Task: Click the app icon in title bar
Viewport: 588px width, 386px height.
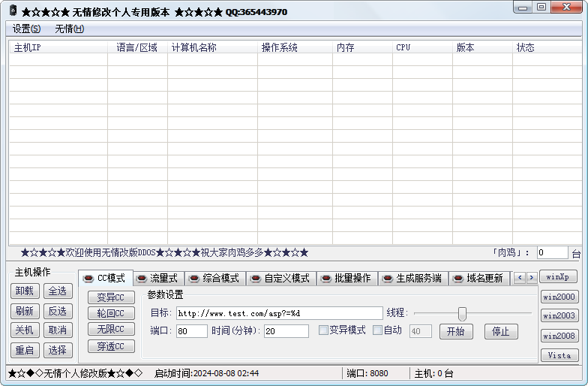Action: (12, 11)
